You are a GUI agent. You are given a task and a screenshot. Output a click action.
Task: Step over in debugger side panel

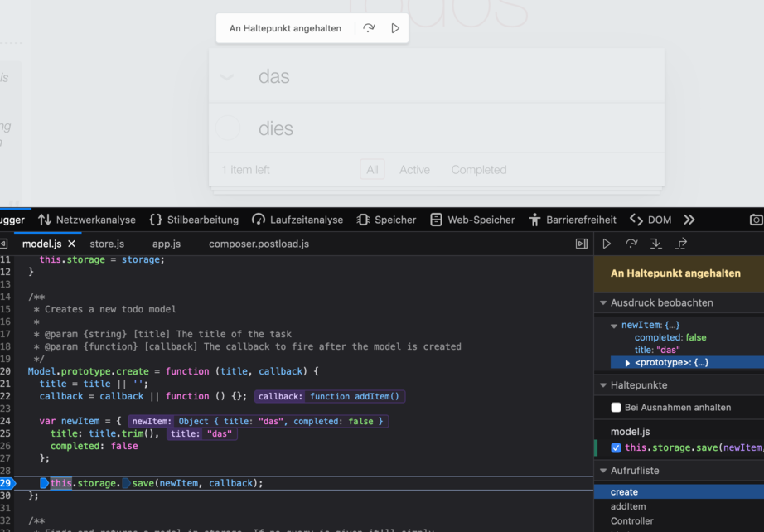click(x=631, y=244)
